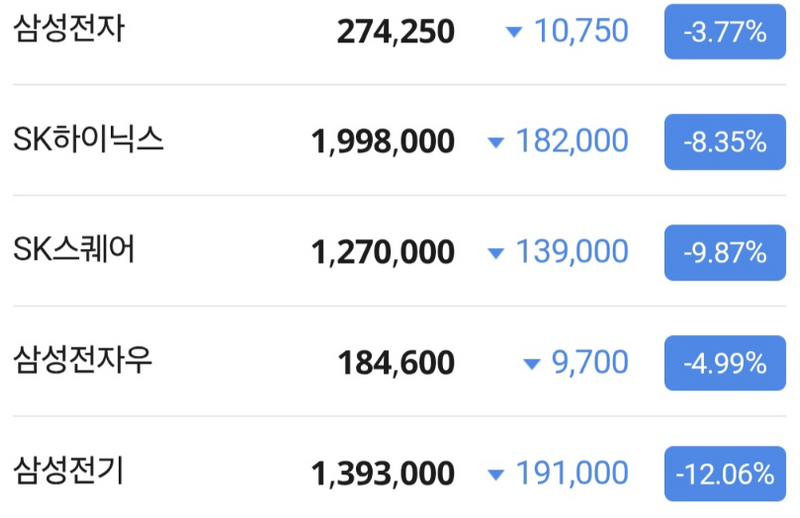Open the 삼성전자 stock row
The width and height of the screenshot is (800, 518).
click(x=399, y=32)
